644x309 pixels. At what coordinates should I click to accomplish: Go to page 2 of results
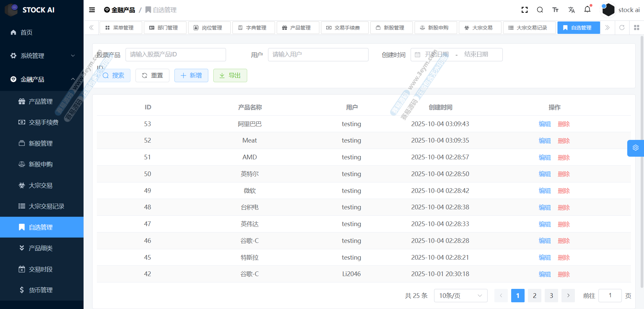534,296
